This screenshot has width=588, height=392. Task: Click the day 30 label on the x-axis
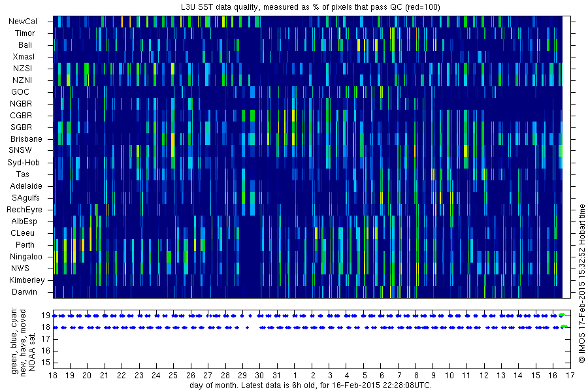click(x=259, y=376)
